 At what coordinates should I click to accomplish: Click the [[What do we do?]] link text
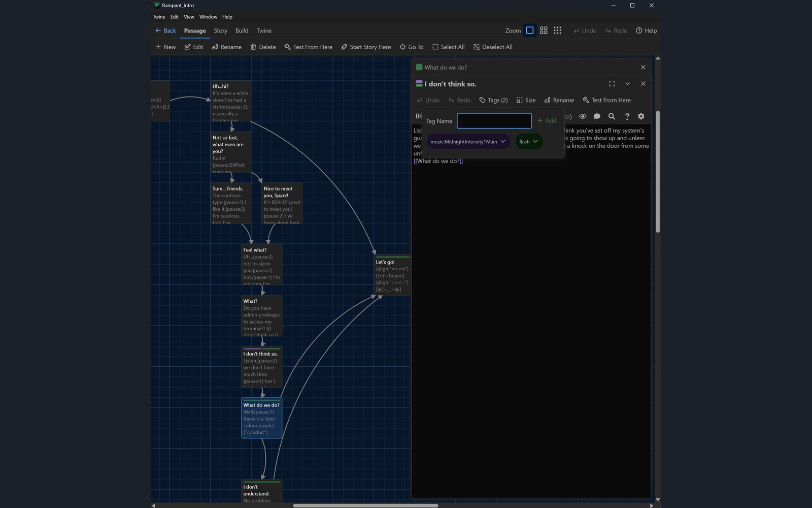pos(438,161)
